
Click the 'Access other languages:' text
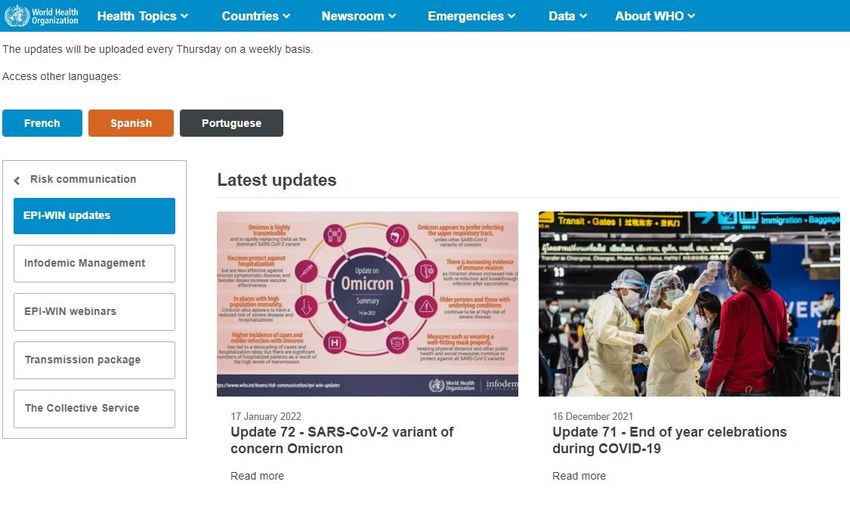[61, 76]
